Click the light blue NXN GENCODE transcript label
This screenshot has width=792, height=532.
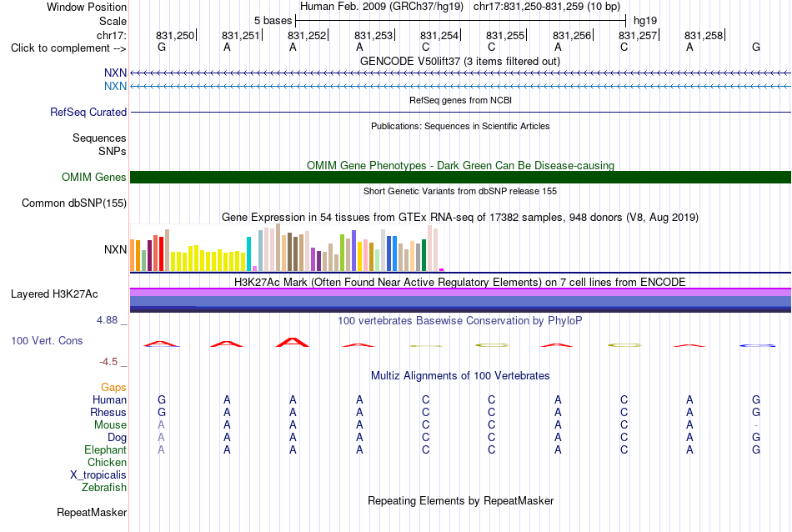click(x=115, y=87)
